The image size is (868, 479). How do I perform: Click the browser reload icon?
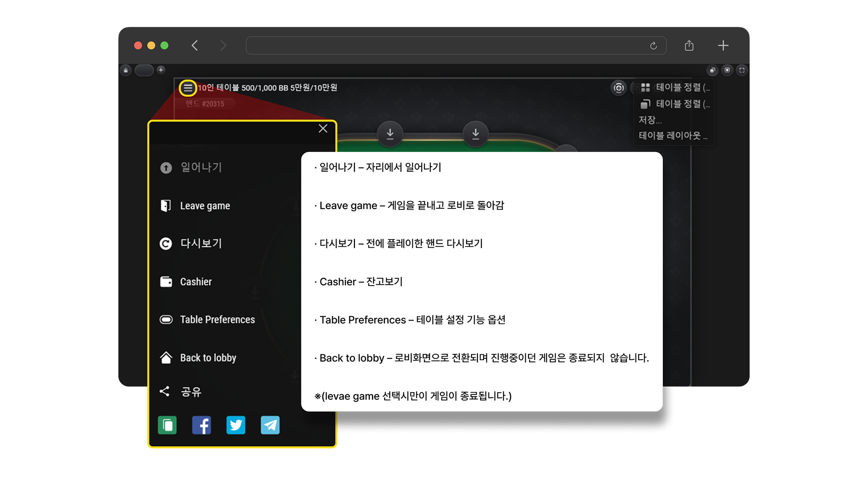653,46
